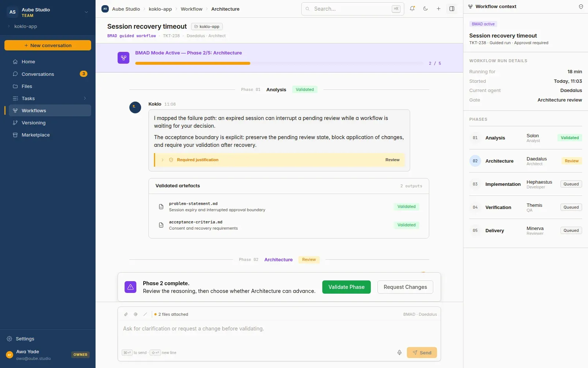Click Review link in justification bar
This screenshot has height=368, width=588.
click(392, 160)
